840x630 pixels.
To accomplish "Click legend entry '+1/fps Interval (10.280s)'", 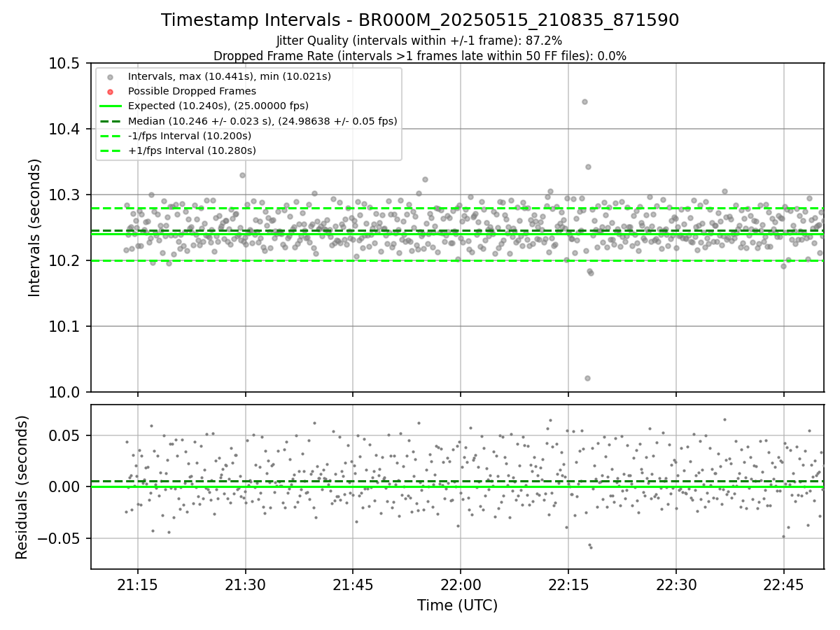I will [192, 150].
